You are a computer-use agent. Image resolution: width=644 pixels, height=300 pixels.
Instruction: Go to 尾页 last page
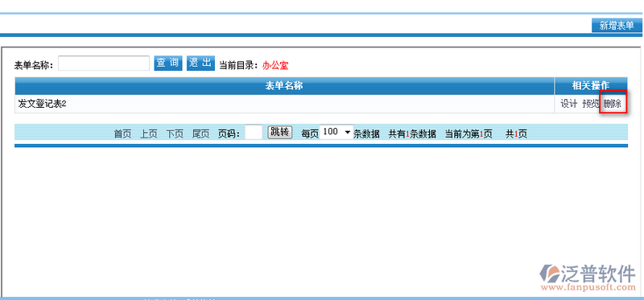pos(200,134)
